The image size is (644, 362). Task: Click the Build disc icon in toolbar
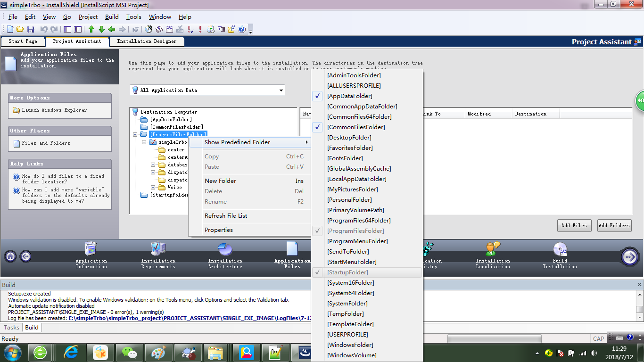149,29
